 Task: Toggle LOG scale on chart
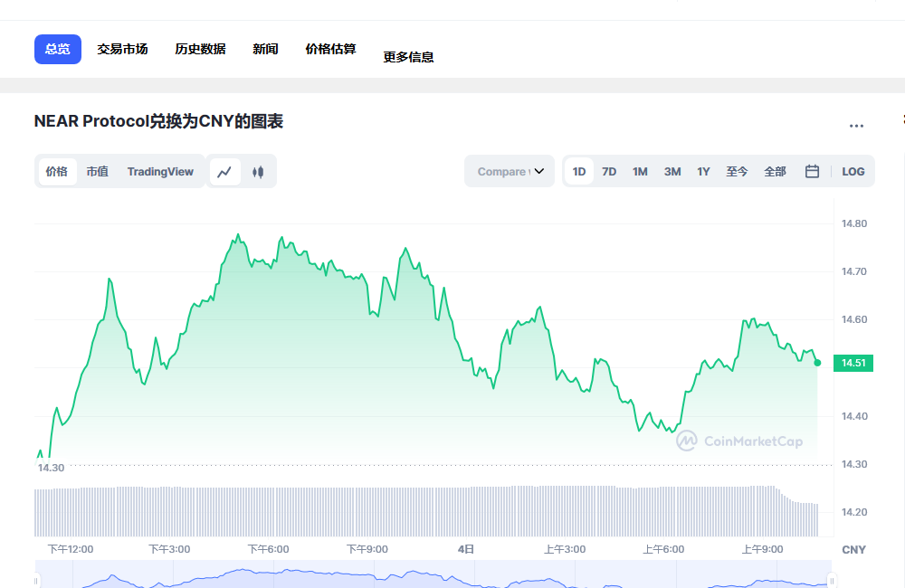point(853,171)
